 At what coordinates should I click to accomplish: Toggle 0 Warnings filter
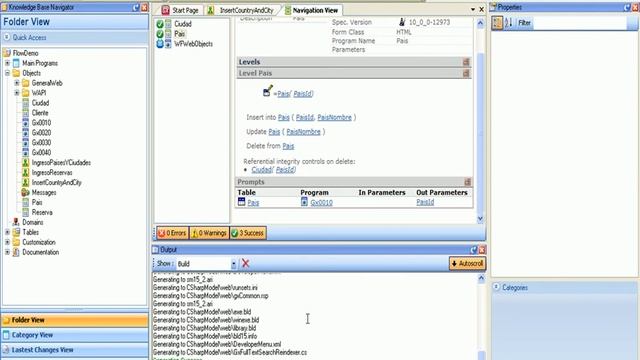209,233
